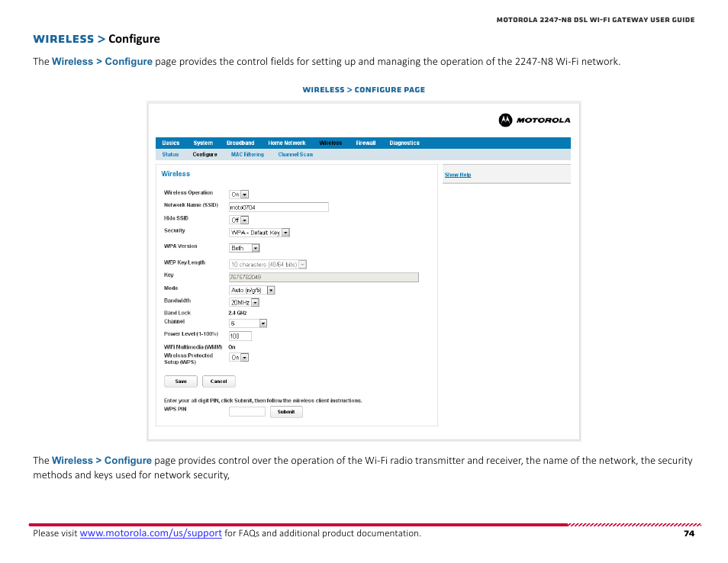The height and width of the screenshot is (563, 728).
Task: Click the Motorola logo icon
Action: 505,121
